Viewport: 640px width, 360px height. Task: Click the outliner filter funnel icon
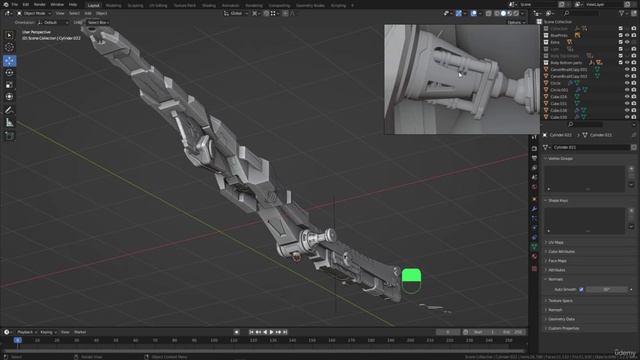(622, 13)
